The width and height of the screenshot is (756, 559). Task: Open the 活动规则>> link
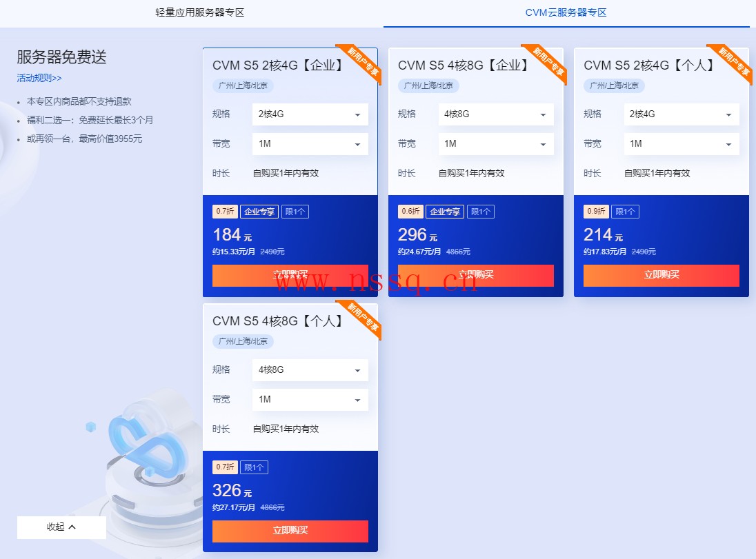click(x=39, y=78)
